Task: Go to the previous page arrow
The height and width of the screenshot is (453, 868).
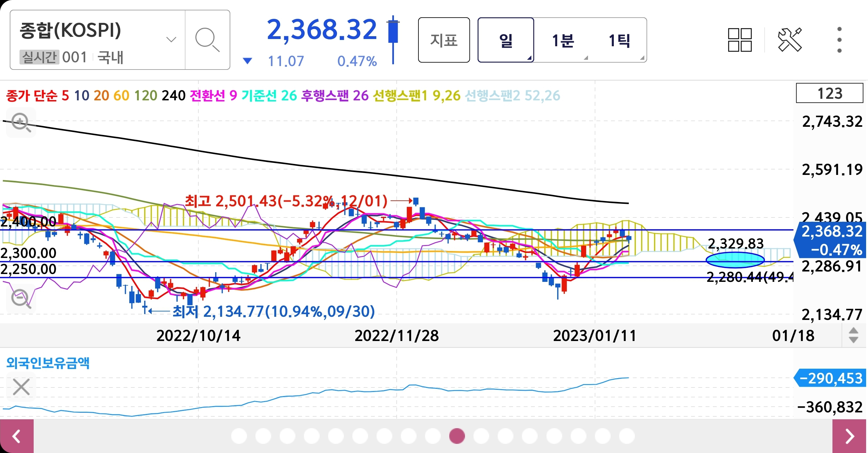Action: pos(16,436)
